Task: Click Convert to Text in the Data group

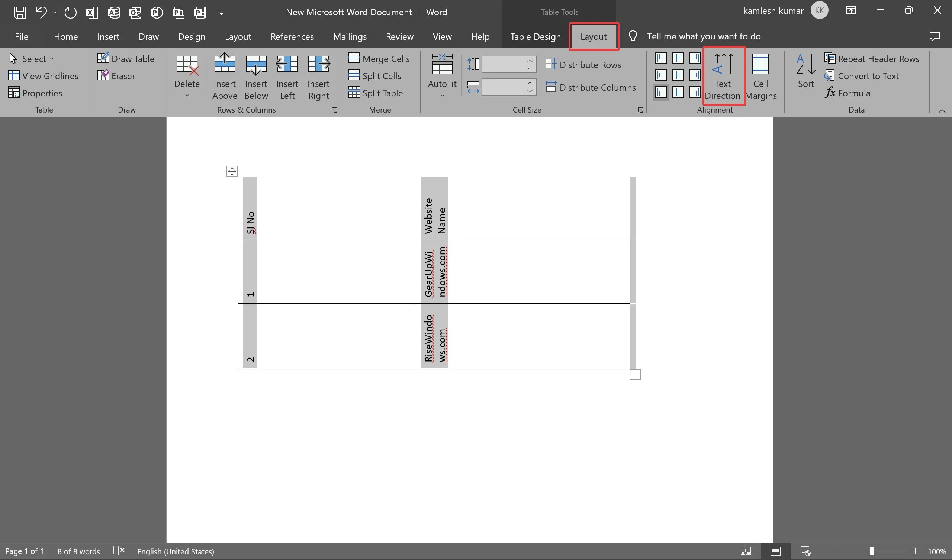Action: coord(868,75)
